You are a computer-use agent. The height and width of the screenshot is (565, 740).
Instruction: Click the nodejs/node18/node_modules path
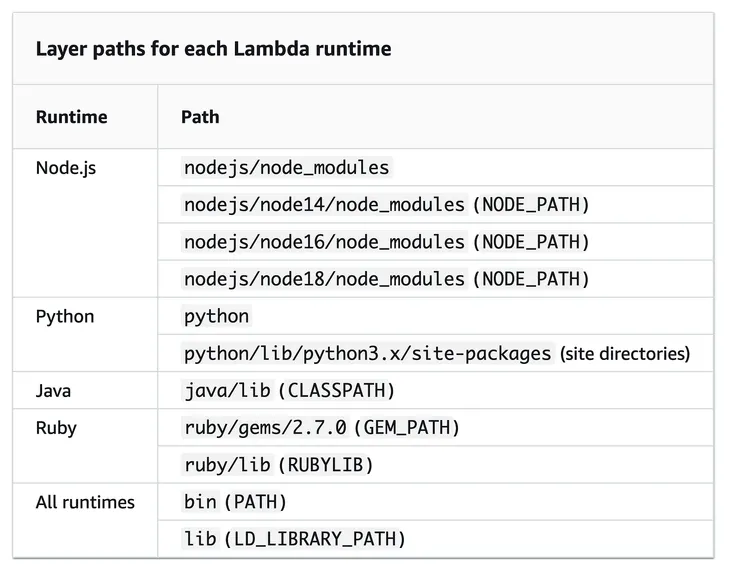click(x=325, y=279)
